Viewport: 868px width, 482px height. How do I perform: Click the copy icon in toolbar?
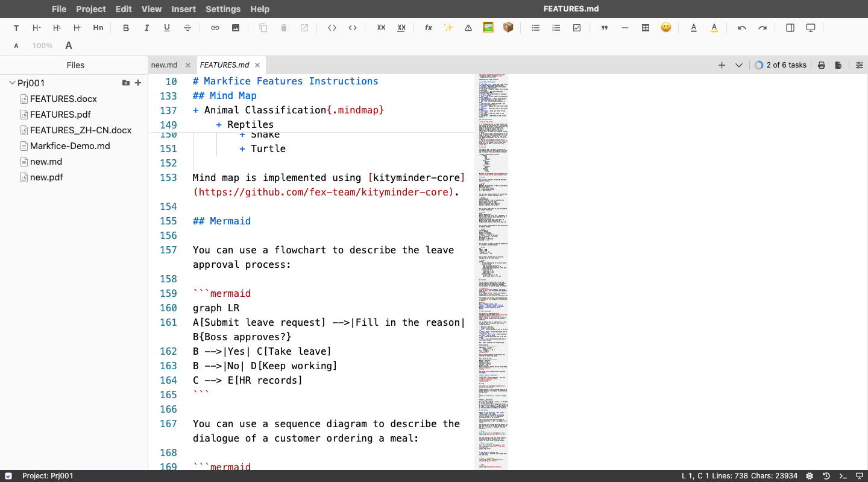263,28
